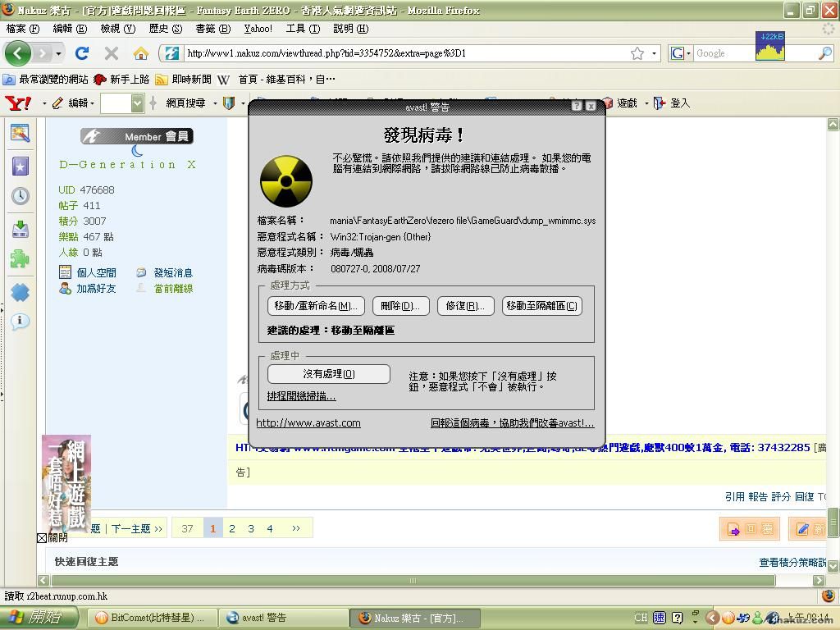Click sidebar blue splat icon

pyautogui.click(x=21, y=293)
